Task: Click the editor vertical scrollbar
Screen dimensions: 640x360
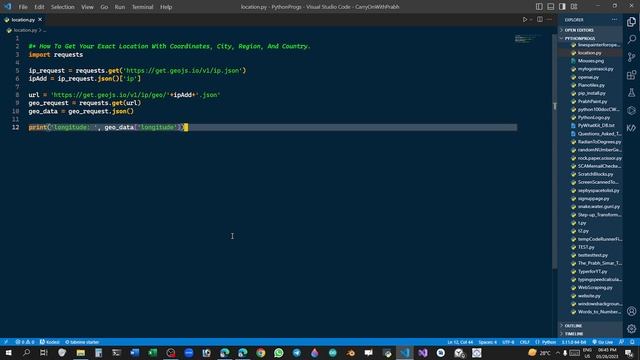Action: pyautogui.click(x=554, y=151)
